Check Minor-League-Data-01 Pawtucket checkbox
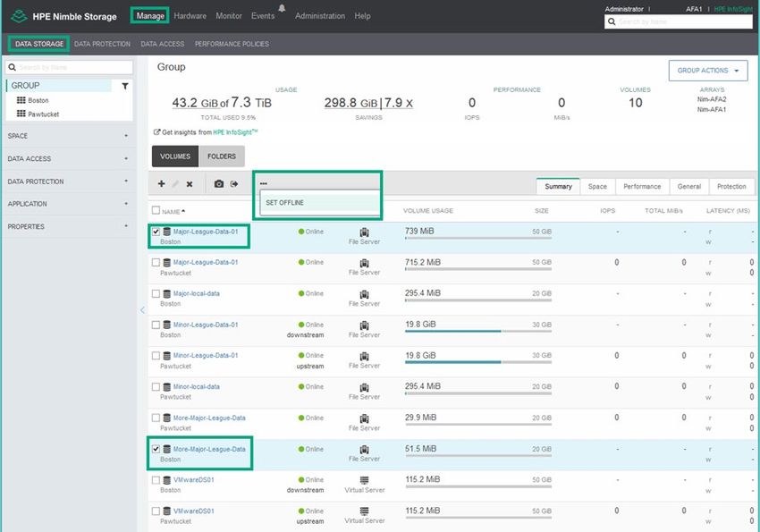This screenshot has height=532, width=760. coord(156,356)
